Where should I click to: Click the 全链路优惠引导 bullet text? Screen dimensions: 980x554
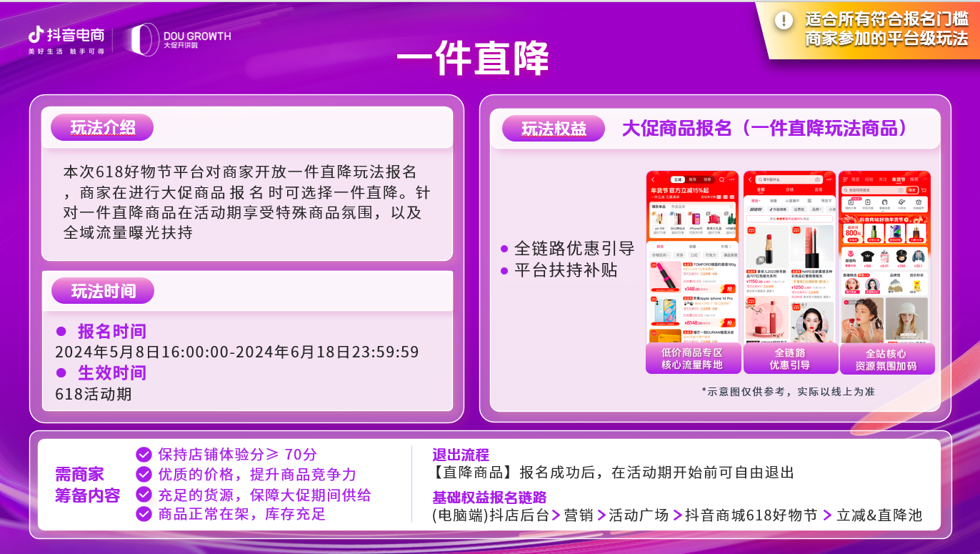(x=574, y=249)
